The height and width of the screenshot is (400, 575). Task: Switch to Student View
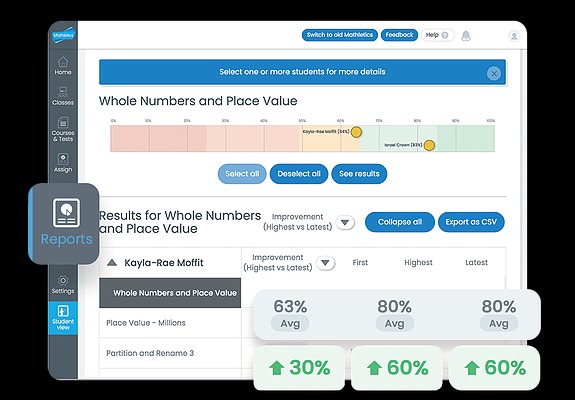(x=63, y=318)
